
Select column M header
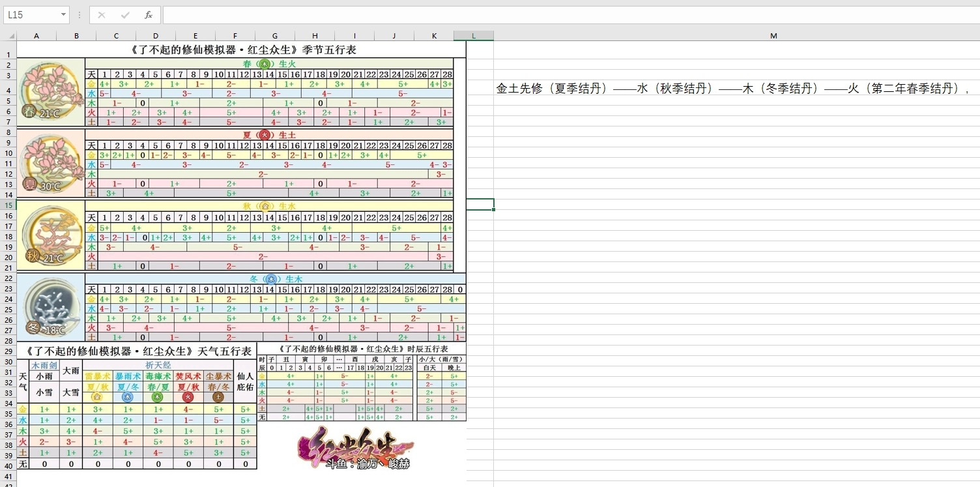click(x=773, y=36)
